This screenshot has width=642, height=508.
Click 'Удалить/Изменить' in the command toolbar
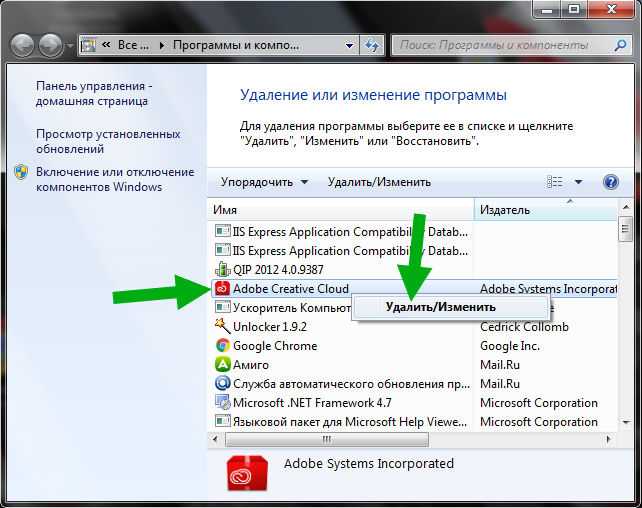pos(379,182)
